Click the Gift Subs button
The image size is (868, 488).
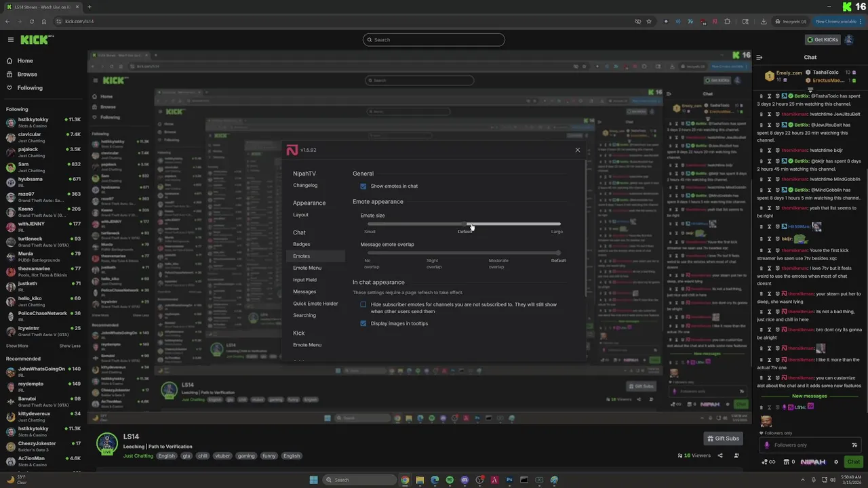(x=723, y=439)
